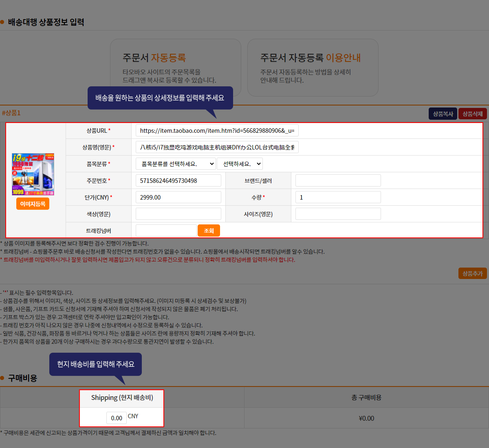
Task: Click the orange 조회 tracking lookup button
Action: (209, 231)
